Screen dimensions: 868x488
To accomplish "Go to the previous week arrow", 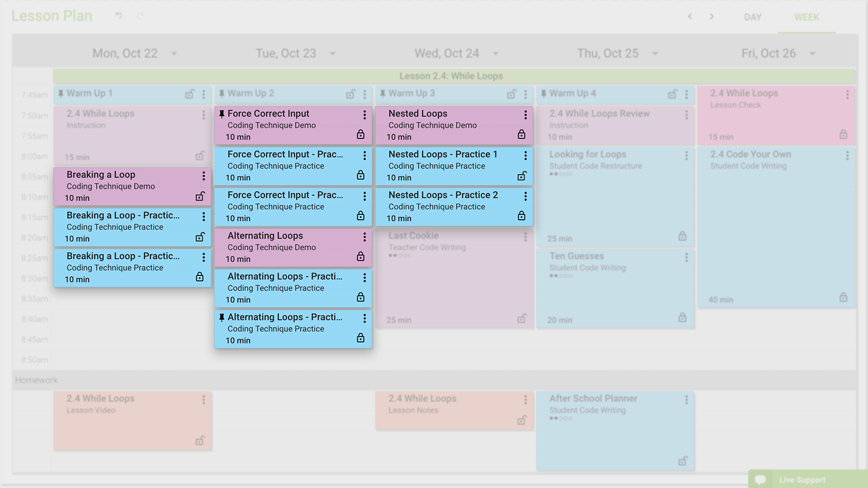I will 690,17.
